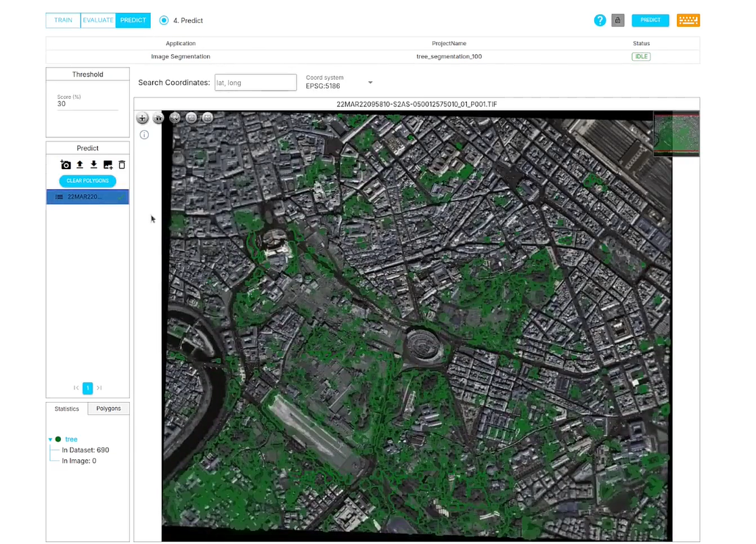Click the upload icon in Predict panel

click(79, 164)
